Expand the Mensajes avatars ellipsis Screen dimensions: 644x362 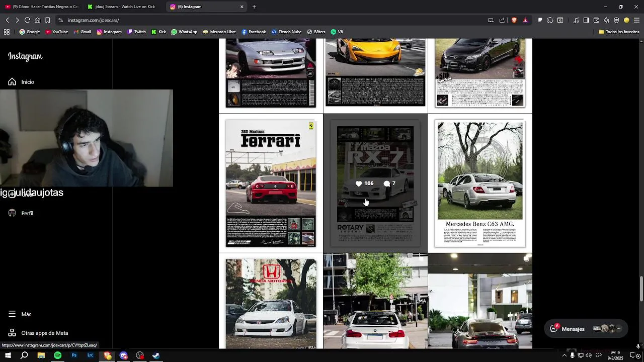[x=619, y=329]
